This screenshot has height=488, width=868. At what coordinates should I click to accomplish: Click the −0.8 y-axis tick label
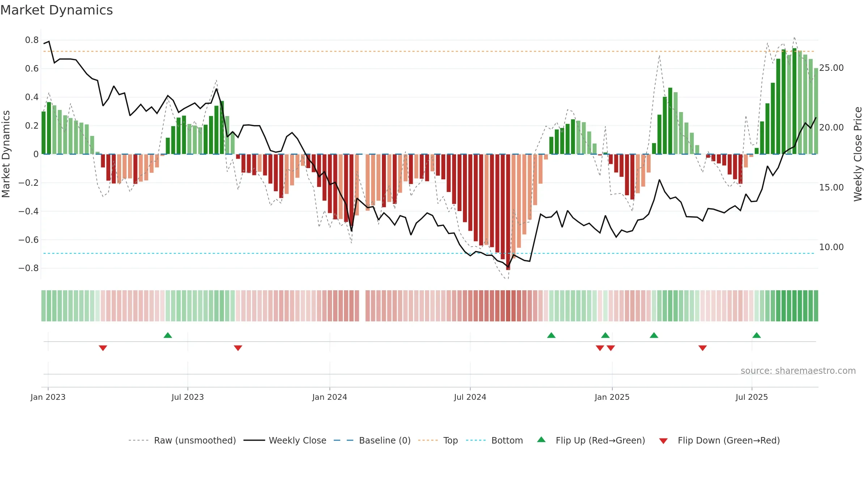(x=29, y=268)
